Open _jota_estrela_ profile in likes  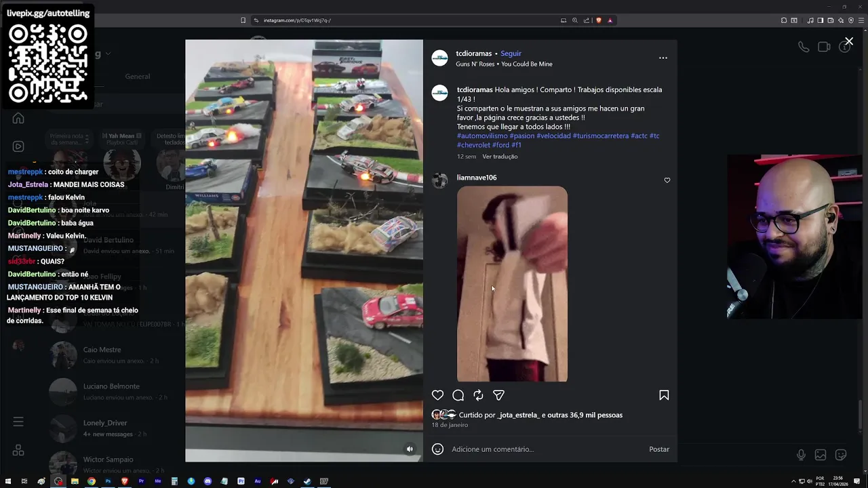point(519,415)
